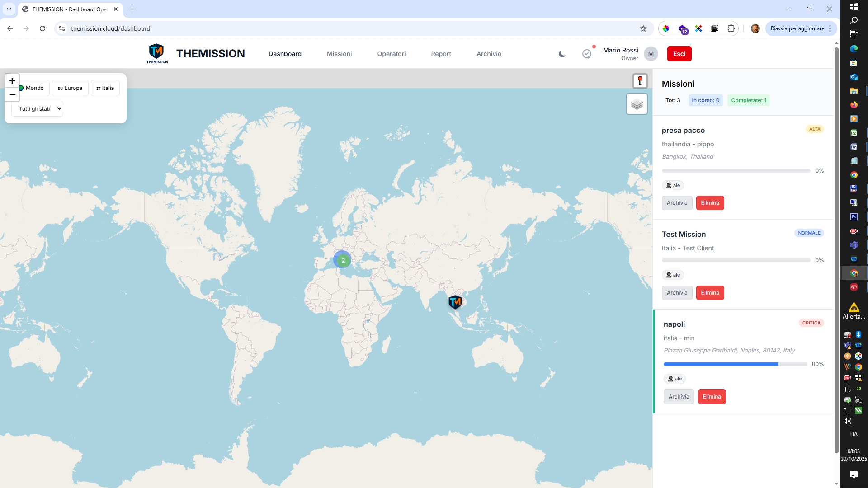Toggle dark mode with the moon icon

pyautogui.click(x=561, y=54)
